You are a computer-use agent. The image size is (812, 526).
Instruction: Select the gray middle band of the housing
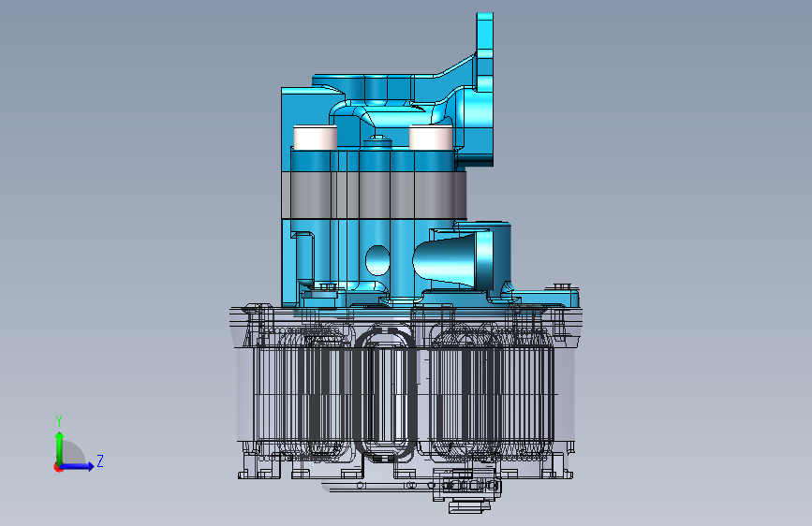tap(374, 196)
